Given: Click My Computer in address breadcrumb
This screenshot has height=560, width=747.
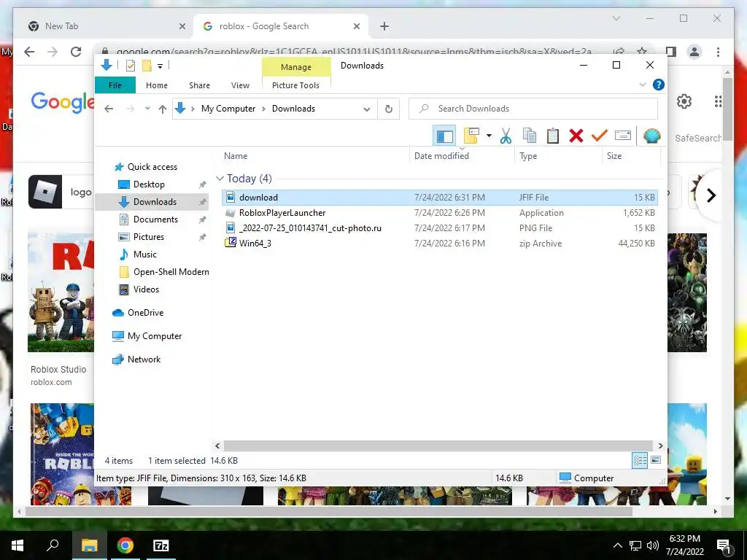Looking at the screenshot, I should pyautogui.click(x=228, y=109).
